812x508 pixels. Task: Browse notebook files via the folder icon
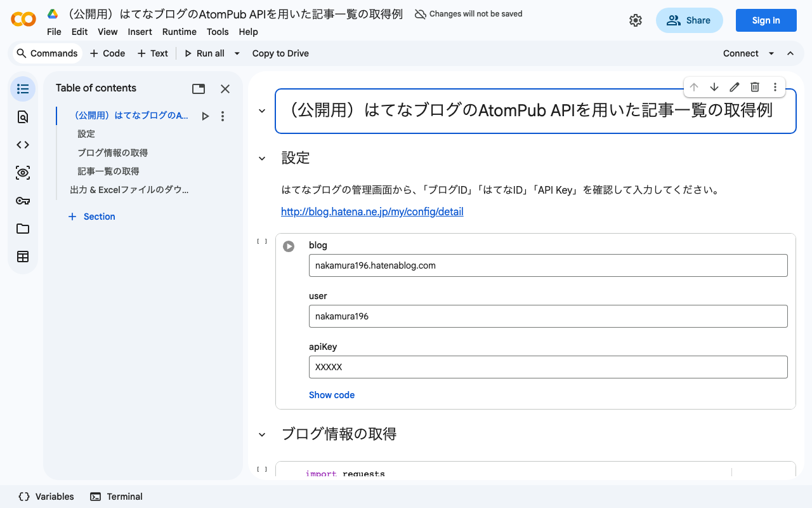click(x=22, y=229)
